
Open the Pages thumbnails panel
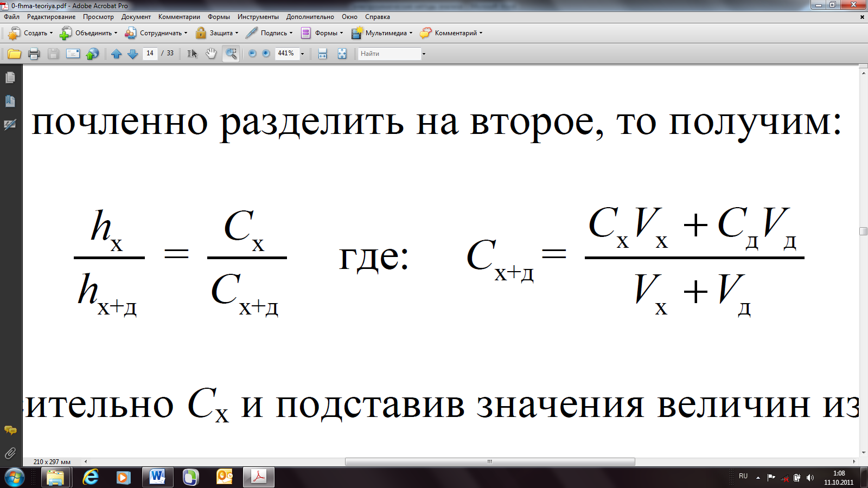point(10,78)
